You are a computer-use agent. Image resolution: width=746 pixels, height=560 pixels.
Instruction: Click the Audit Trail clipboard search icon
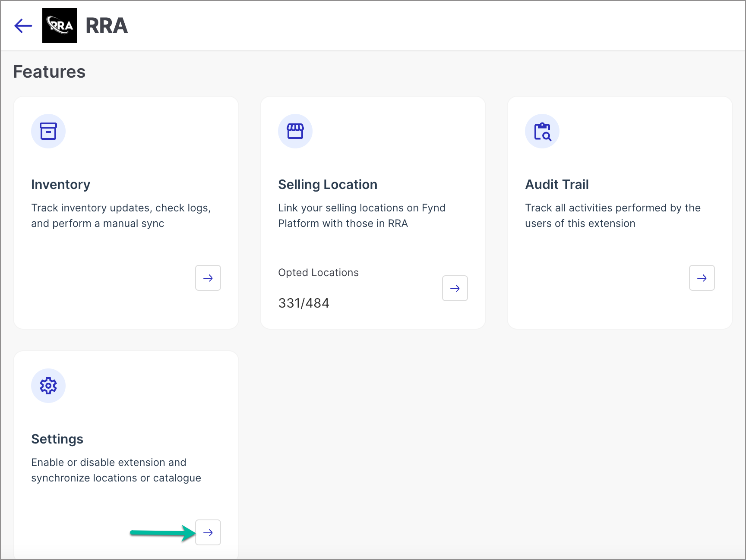(x=542, y=131)
